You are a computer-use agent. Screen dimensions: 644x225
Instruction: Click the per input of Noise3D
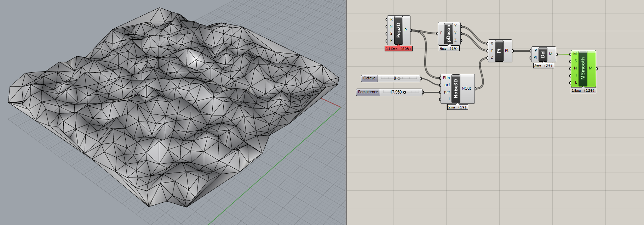447,92
